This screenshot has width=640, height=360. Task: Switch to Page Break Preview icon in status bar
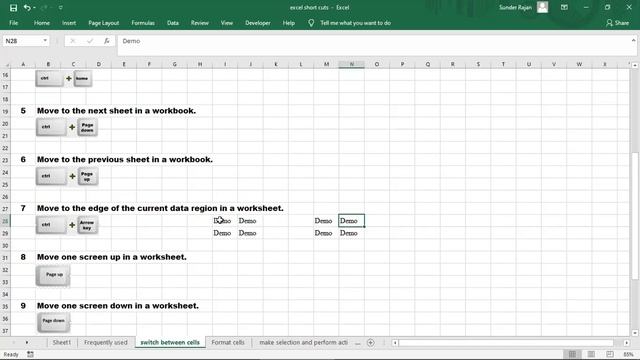[x=610, y=354]
